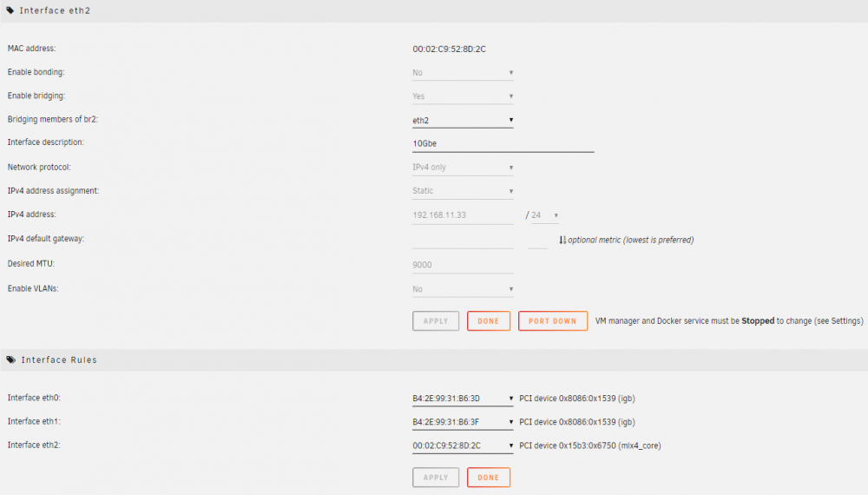Click the 'Enable VLANs:' label

pyautogui.click(x=33, y=289)
